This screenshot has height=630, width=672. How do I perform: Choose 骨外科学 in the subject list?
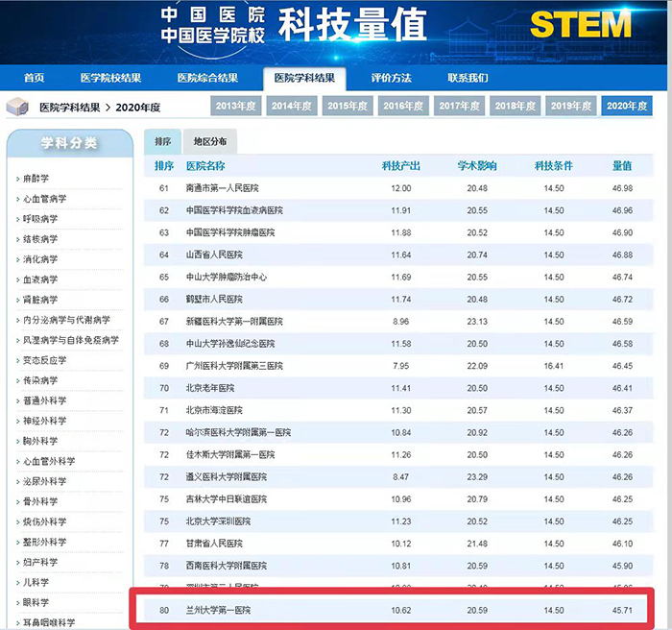40,501
